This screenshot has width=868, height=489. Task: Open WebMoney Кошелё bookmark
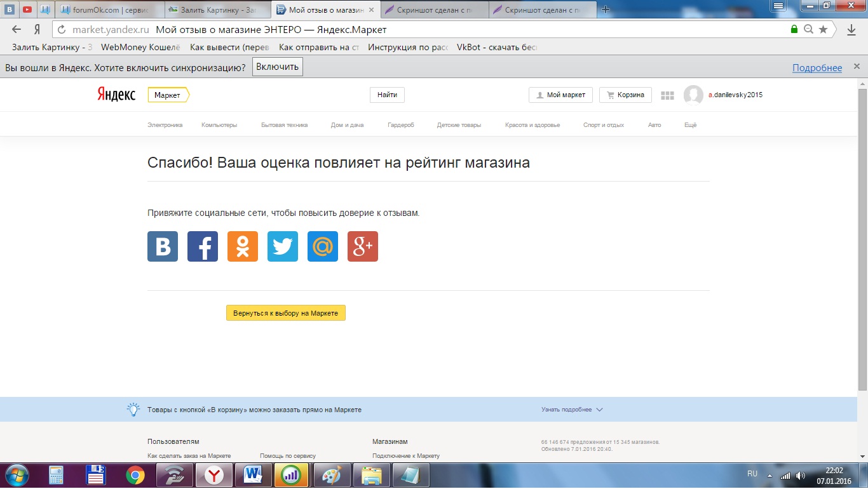coord(141,47)
